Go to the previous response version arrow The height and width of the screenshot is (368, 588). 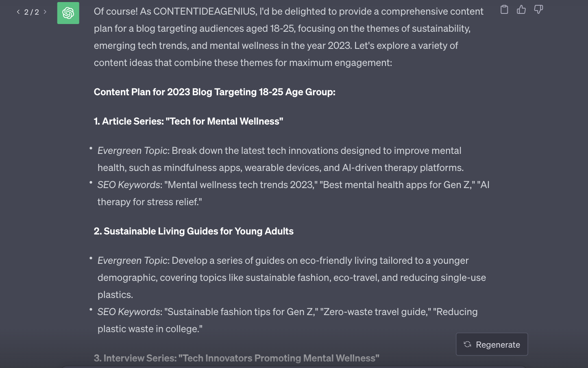coord(18,12)
